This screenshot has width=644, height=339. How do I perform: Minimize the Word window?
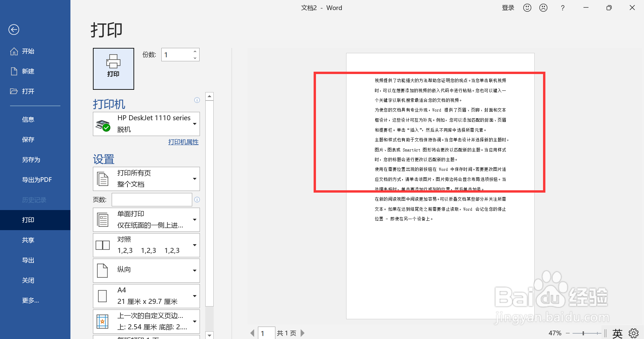click(x=586, y=8)
